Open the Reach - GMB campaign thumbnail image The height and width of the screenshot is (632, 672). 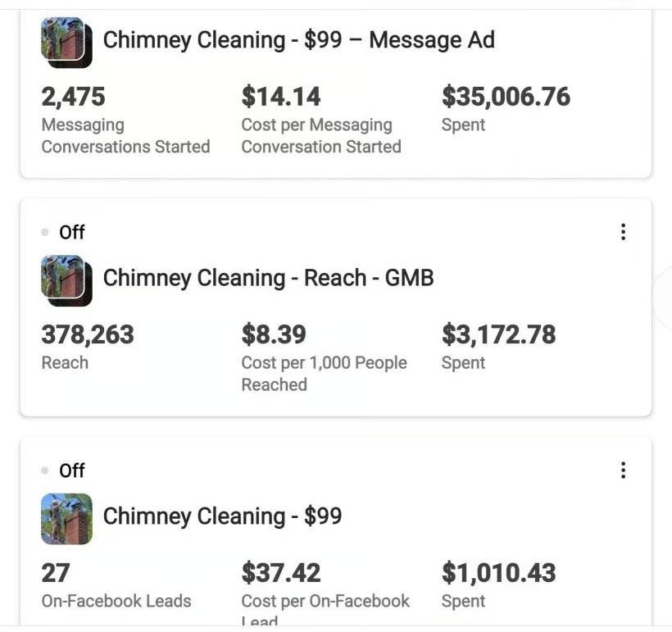pos(66,280)
